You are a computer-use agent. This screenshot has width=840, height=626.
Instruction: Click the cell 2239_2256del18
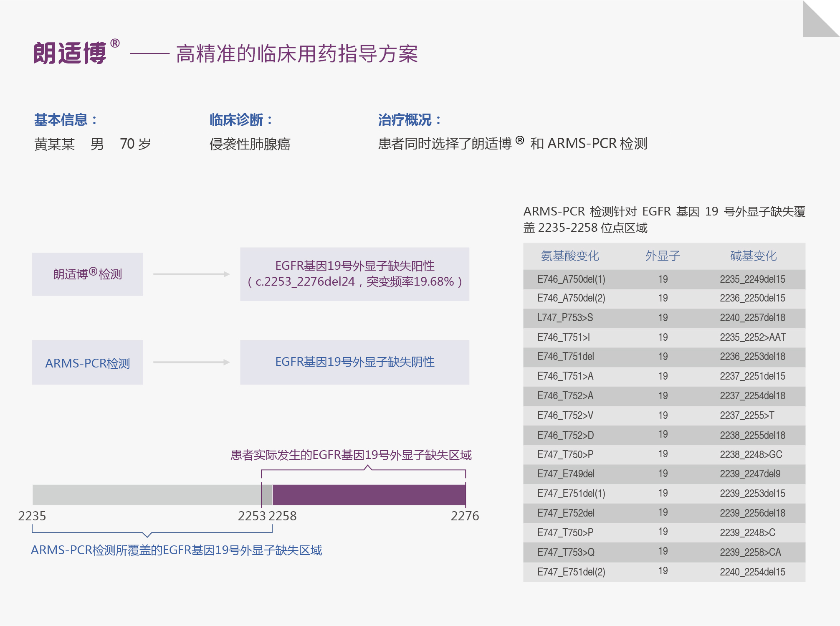point(752,513)
